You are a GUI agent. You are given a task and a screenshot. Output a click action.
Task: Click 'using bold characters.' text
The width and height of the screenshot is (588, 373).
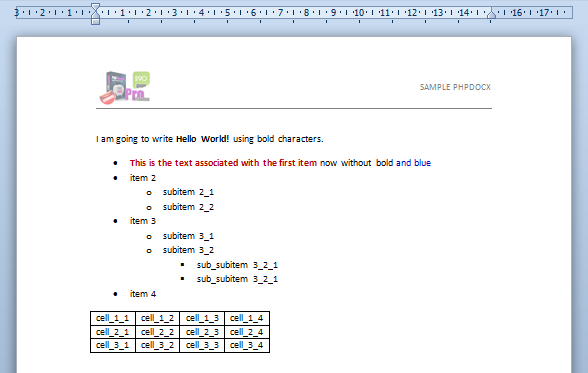tap(278, 139)
